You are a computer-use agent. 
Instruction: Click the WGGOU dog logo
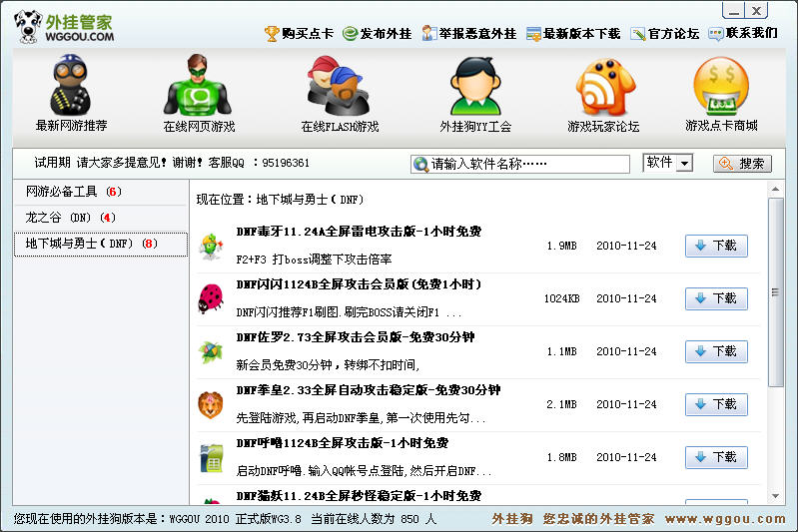(x=29, y=26)
